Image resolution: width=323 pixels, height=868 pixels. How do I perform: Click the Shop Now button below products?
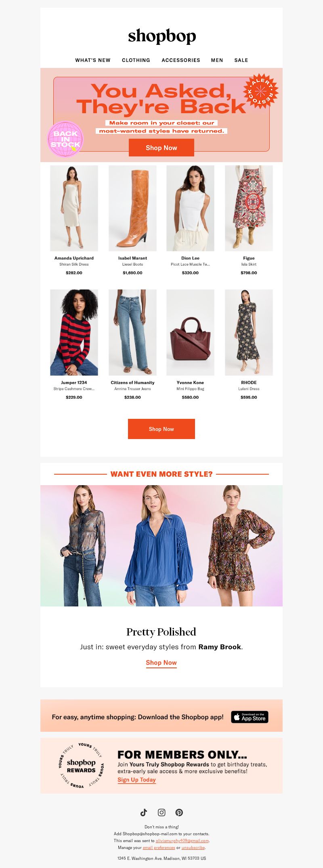[x=161, y=429]
